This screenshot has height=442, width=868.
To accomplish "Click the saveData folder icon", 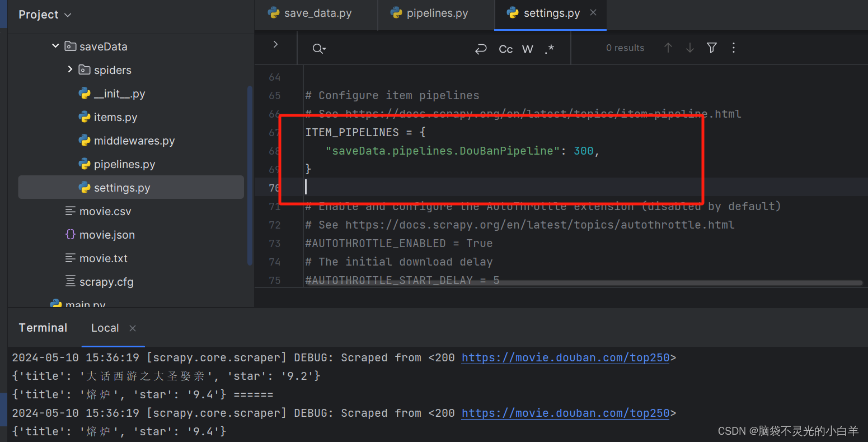I will (x=71, y=46).
